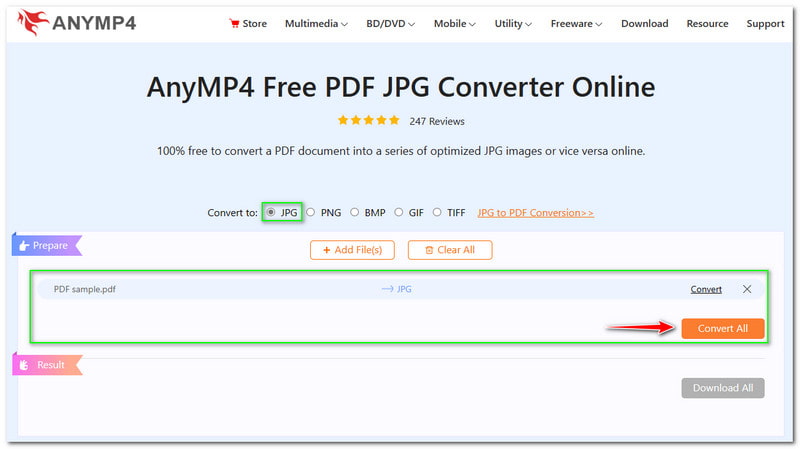Open the Resource page
The height and width of the screenshot is (449, 800).
pos(707,23)
